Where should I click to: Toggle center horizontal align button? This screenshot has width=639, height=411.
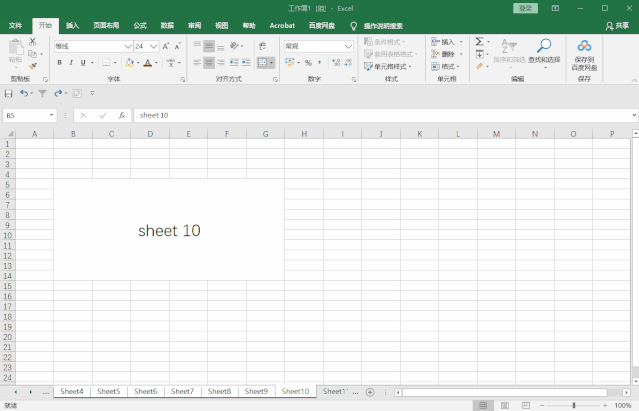coord(209,63)
